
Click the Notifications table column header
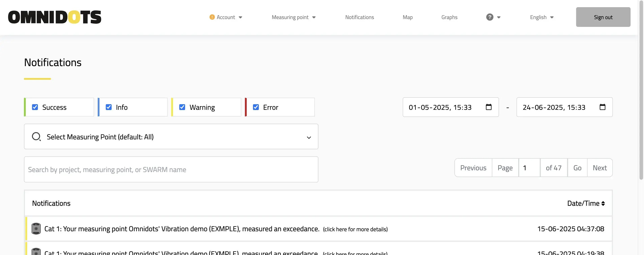tap(51, 203)
